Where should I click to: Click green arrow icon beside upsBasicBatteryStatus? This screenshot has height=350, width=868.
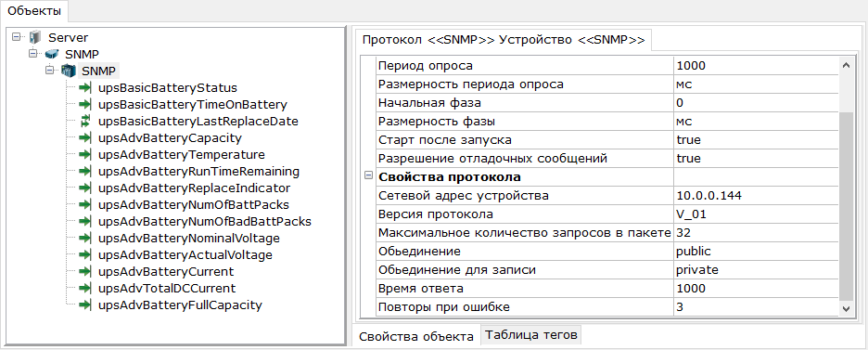(84, 87)
